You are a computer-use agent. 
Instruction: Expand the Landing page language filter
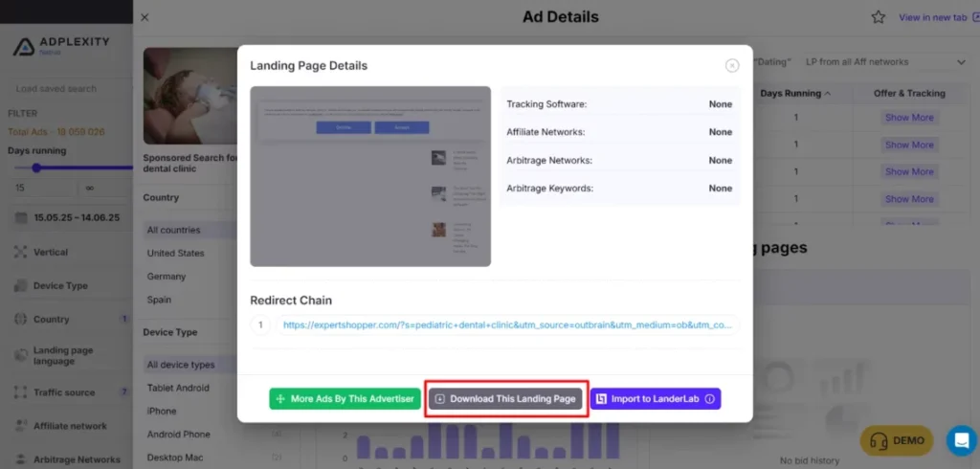pyautogui.click(x=63, y=355)
